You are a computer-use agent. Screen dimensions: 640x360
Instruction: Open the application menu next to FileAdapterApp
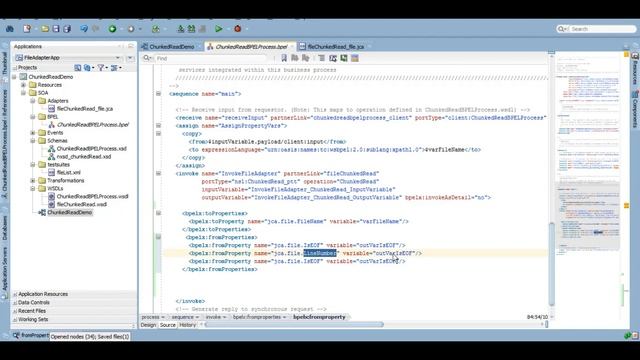coord(130,58)
